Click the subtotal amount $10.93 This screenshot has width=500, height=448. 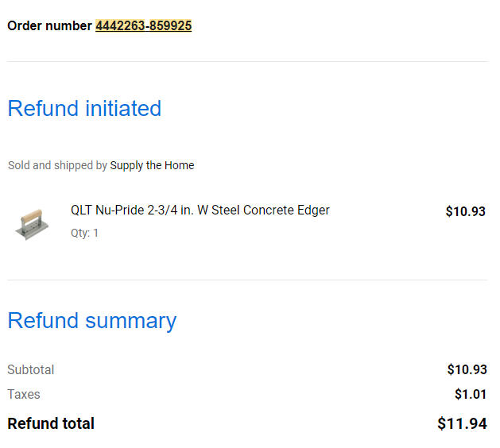[467, 369]
